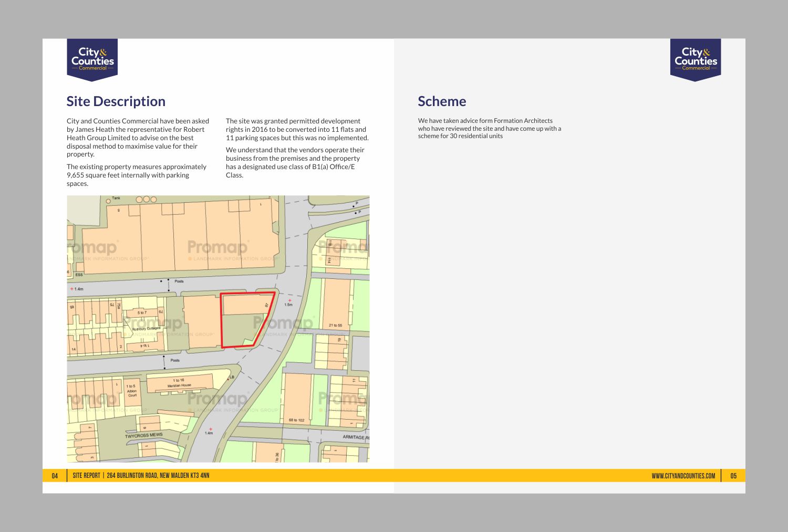Image resolution: width=788 pixels, height=532 pixels.
Task: Click the 'Tank' label on the map
Action: point(116,198)
